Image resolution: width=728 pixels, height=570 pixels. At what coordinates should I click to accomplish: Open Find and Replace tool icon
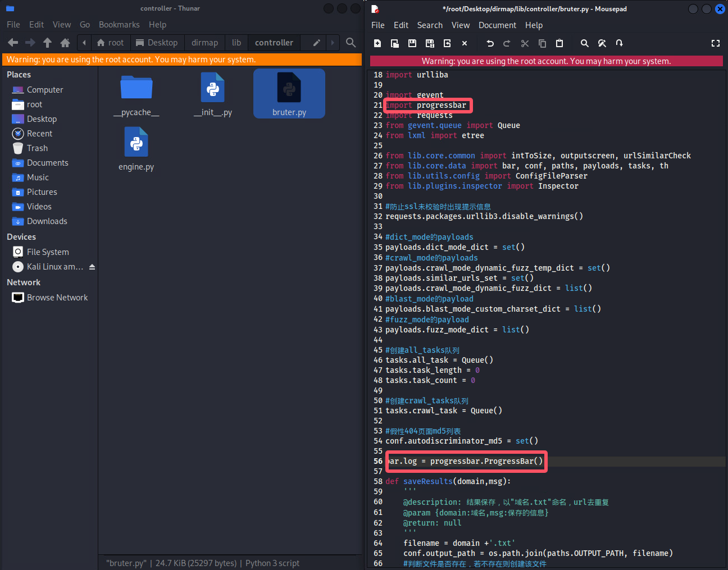[602, 43]
